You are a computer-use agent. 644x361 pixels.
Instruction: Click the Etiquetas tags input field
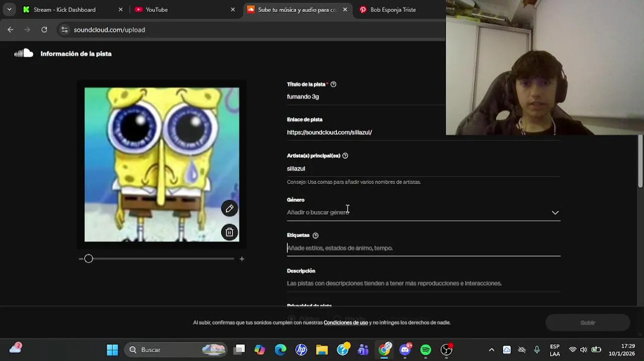423,248
